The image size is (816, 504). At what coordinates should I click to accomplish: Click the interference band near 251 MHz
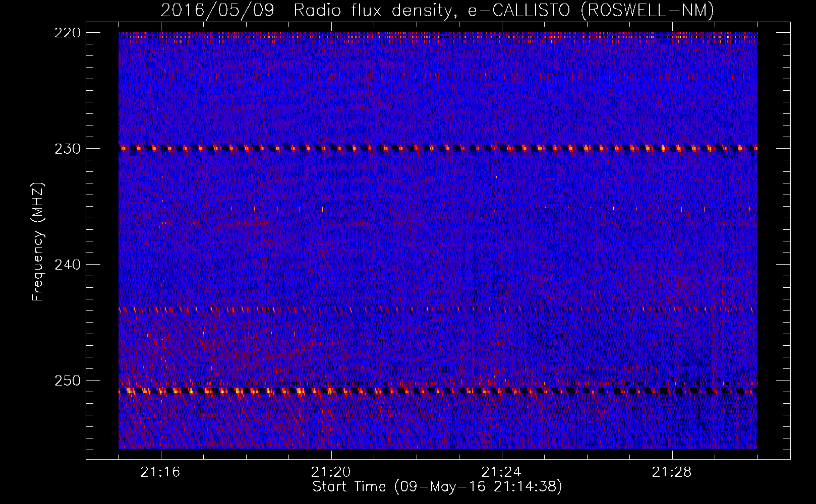(x=438, y=391)
